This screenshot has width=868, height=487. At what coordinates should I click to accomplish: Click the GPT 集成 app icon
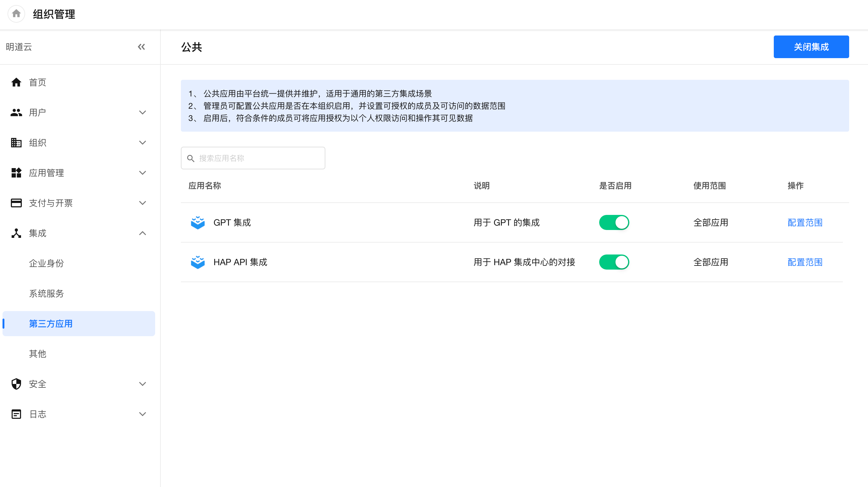pos(198,222)
